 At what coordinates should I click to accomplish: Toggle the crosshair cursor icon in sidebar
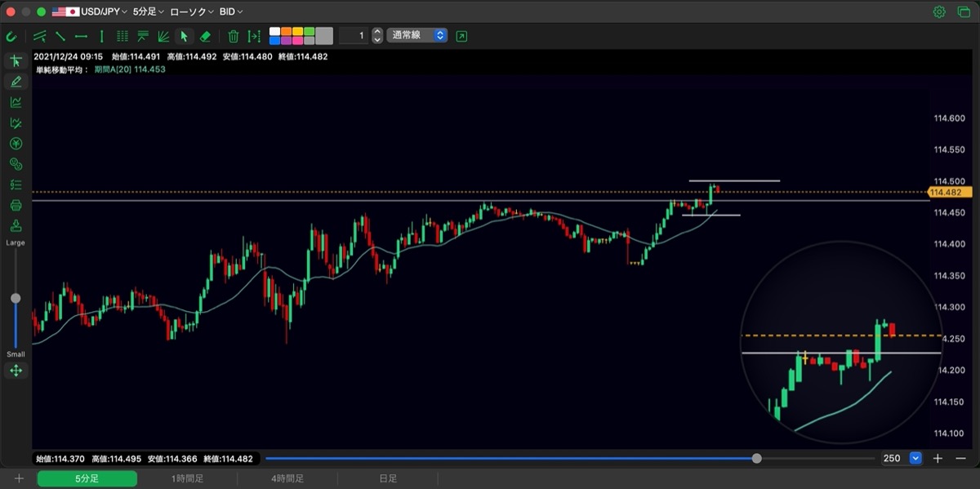(x=16, y=61)
